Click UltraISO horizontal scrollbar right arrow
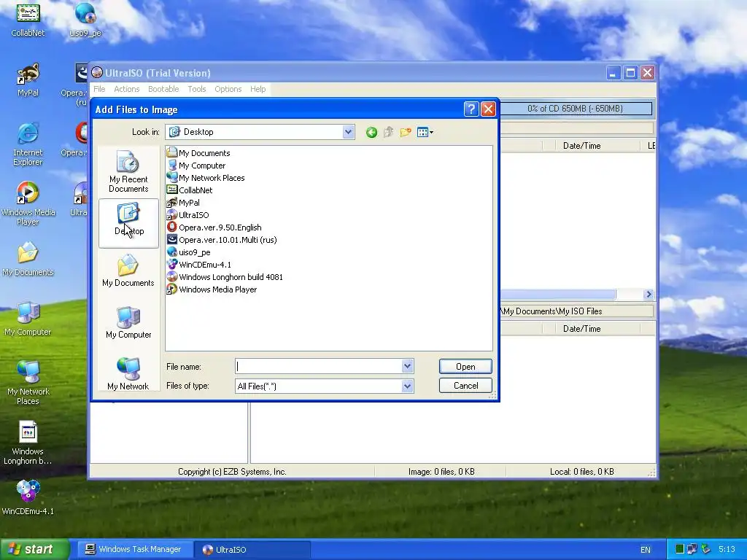This screenshot has width=747, height=560. 648,295
